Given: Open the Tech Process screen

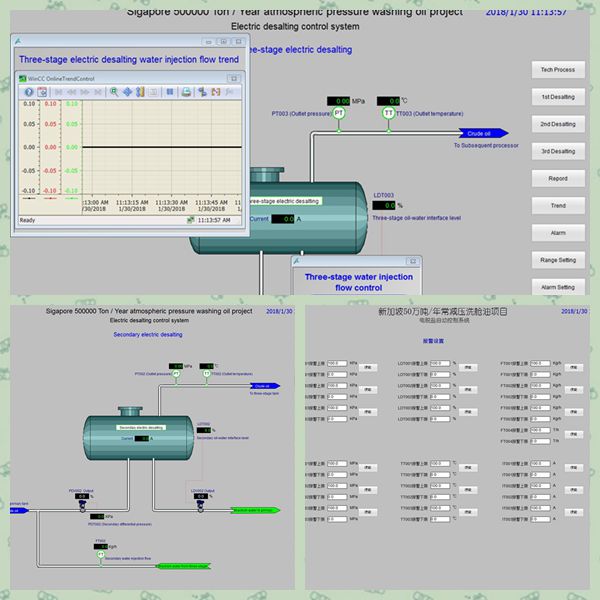Looking at the screenshot, I should point(557,70).
